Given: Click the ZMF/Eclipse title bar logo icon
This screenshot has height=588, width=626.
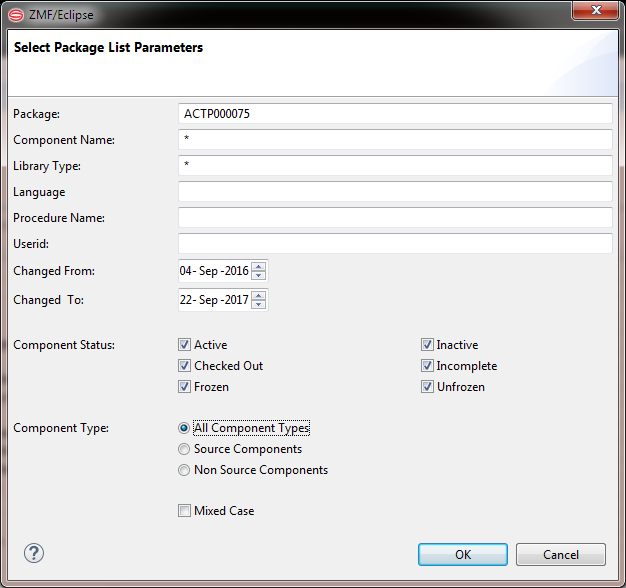Looking at the screenshot, I should 16,15.
